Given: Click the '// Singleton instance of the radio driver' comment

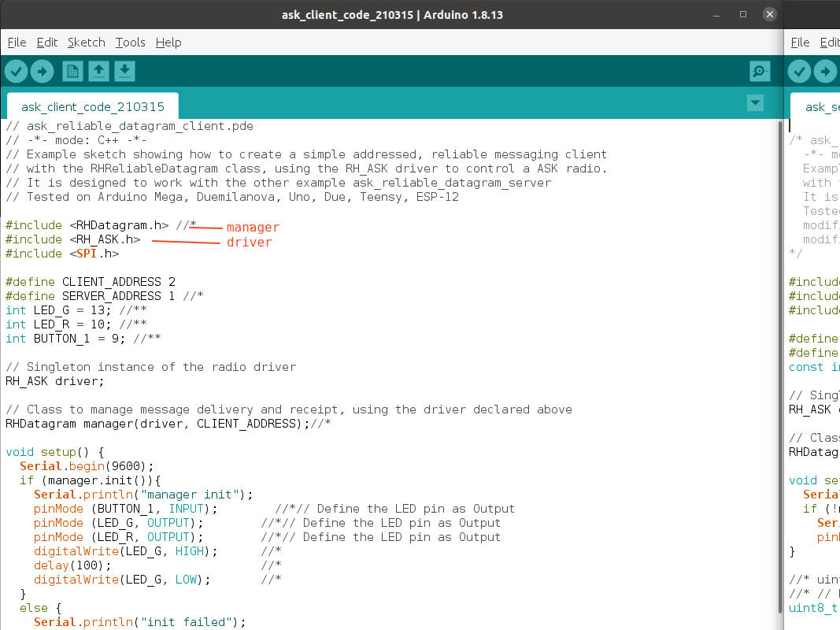Looking at the screenshot, I should tap(150, 367).
